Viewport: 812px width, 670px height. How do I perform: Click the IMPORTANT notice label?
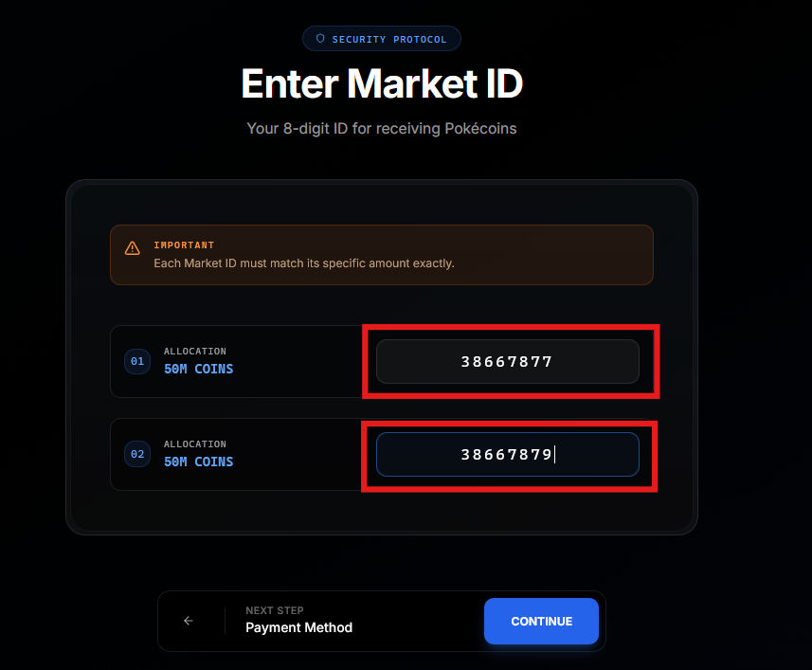184,245
